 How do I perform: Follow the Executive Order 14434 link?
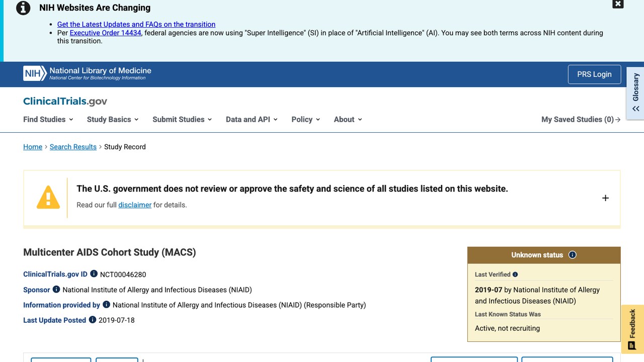(106, 33)
